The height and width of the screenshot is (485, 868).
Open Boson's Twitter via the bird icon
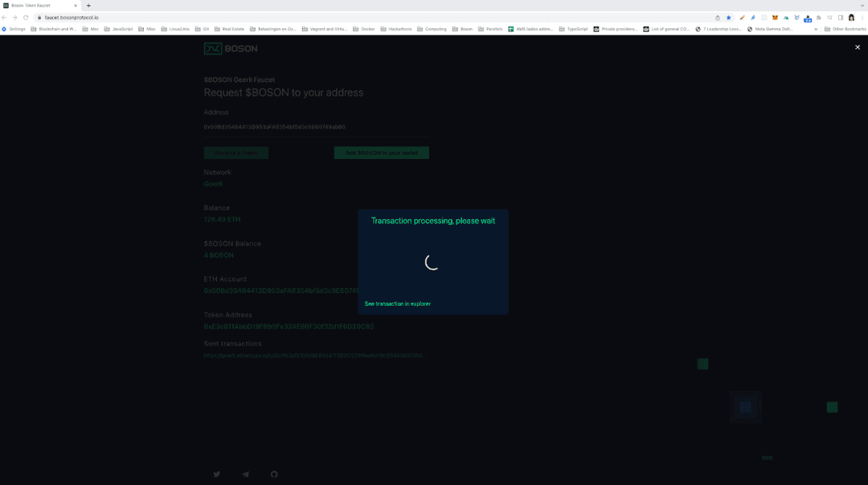(217, 474)
